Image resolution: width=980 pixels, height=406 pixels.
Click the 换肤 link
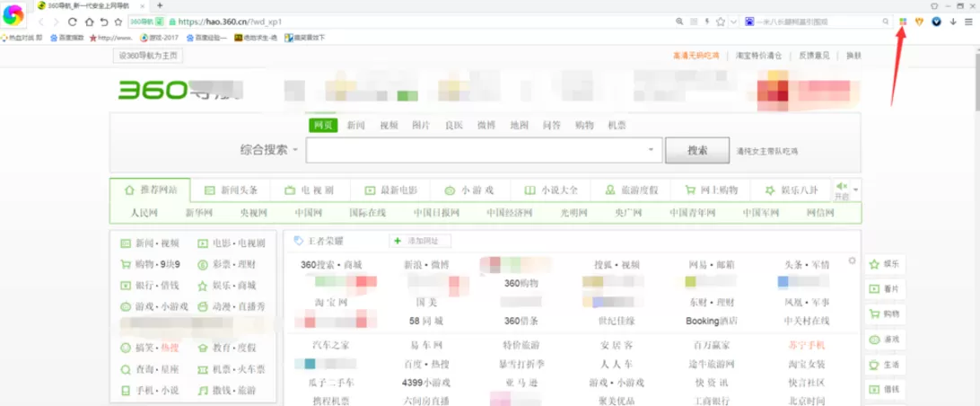(x=853, y=55)
